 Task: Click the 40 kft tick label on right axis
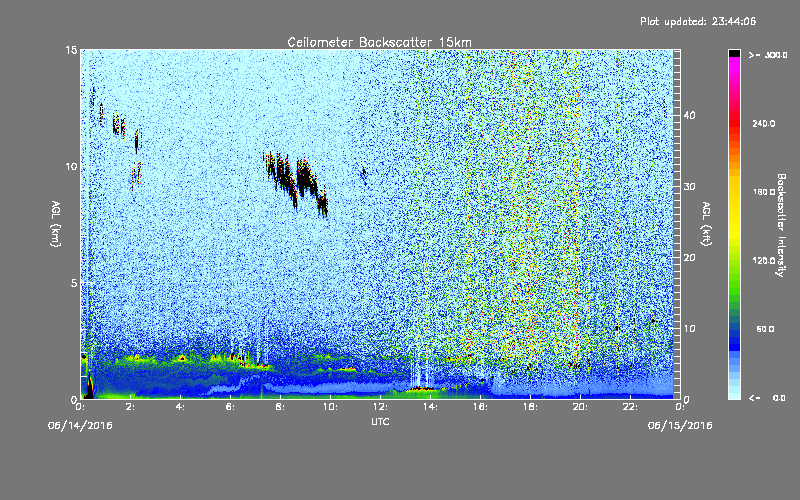[689, 115]
